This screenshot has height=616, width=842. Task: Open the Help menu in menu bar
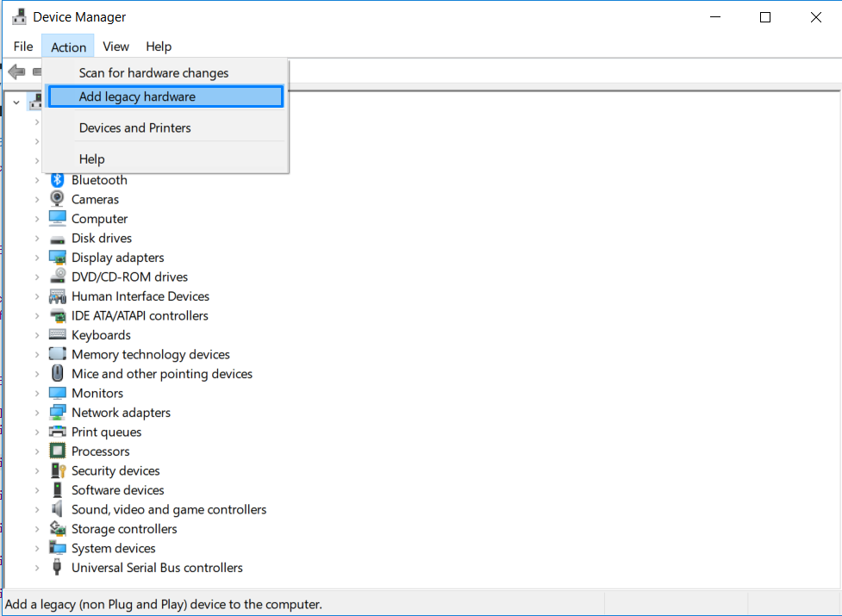pos(159,47)
